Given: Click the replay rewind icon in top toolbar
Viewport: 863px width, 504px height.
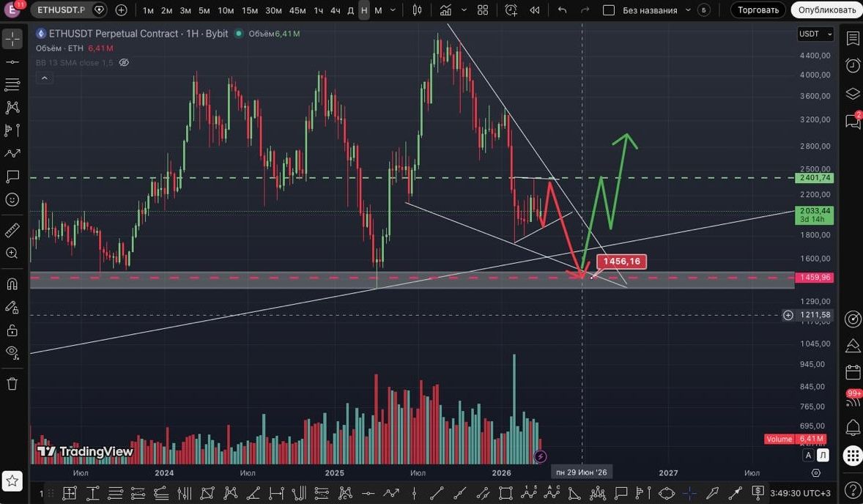Looking at the screenshot, I should tap(535, 10).
